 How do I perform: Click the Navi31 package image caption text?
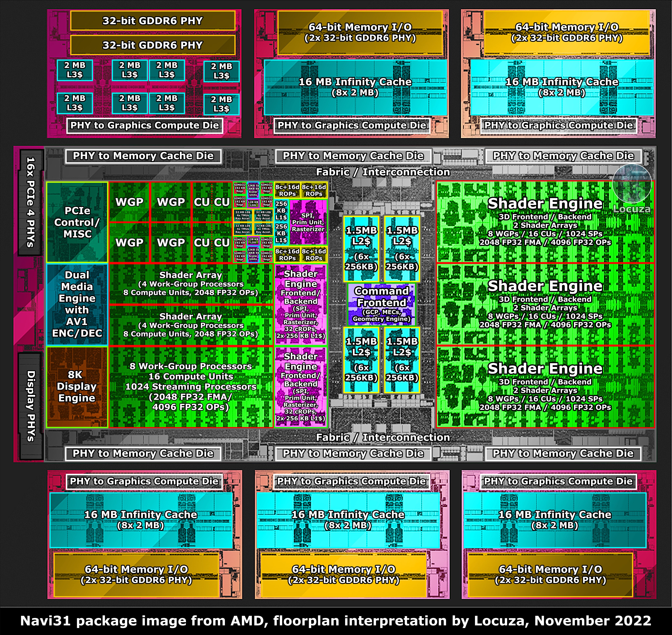coord(336,621)
